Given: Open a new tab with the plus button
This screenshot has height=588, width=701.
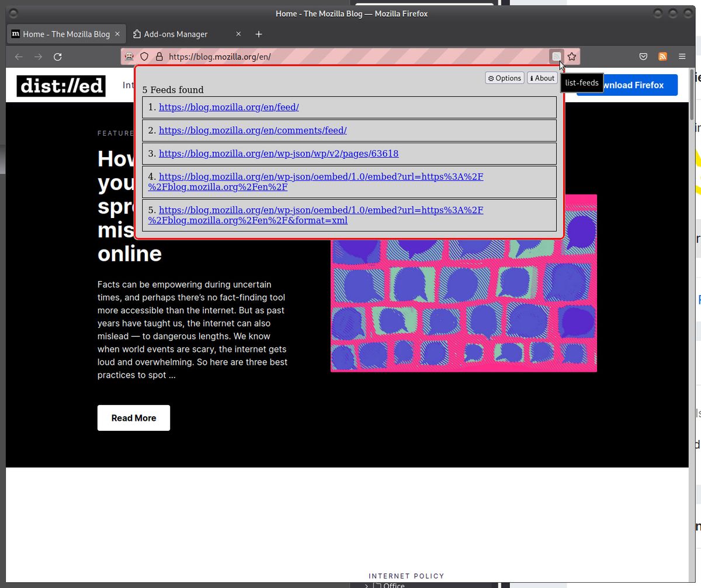Looking at the screenshot, I should point(258,34).
